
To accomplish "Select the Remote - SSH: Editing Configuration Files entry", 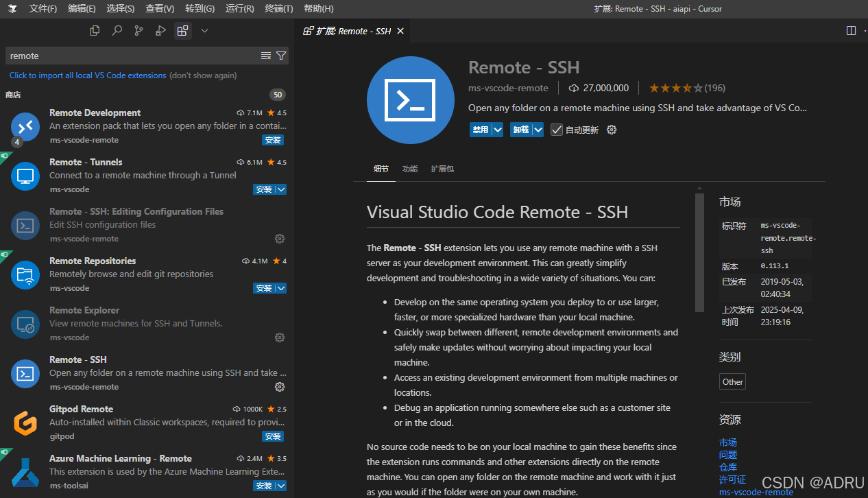I will pyautogui.click(x=147, y=225).
